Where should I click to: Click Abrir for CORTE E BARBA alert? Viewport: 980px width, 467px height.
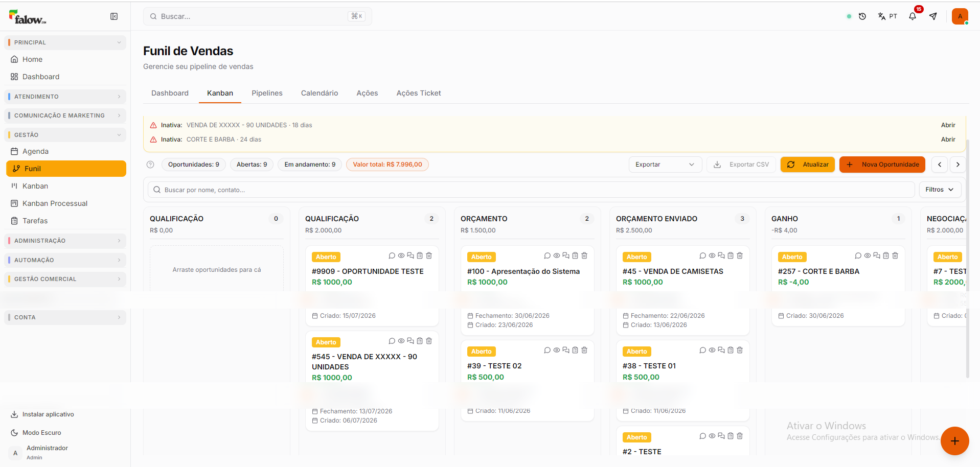click(x=948, y=139)
